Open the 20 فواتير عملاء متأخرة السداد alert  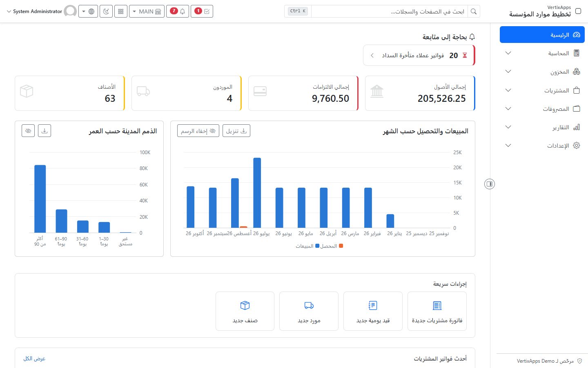(x=419, y=55)
